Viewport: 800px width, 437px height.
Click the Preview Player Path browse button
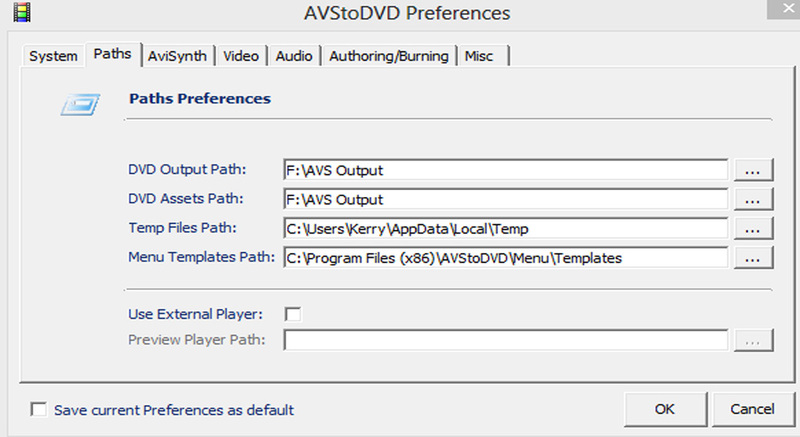[x=754, y=340]
